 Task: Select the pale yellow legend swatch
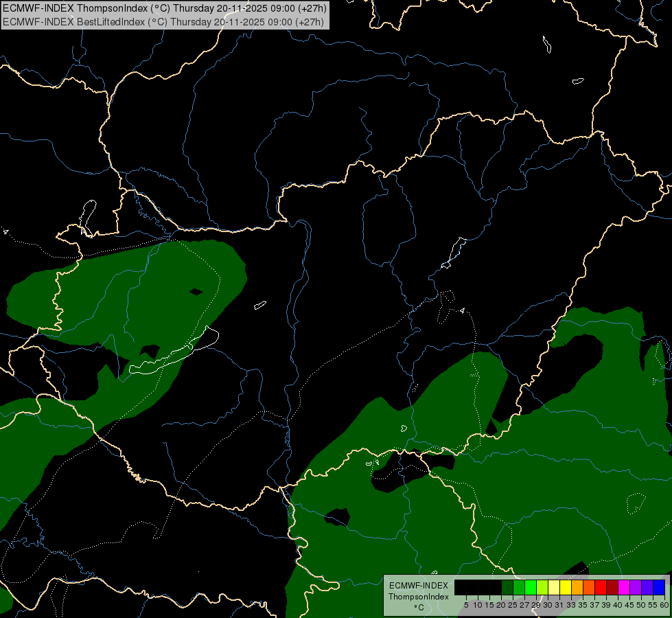click(x=554, y=587)
